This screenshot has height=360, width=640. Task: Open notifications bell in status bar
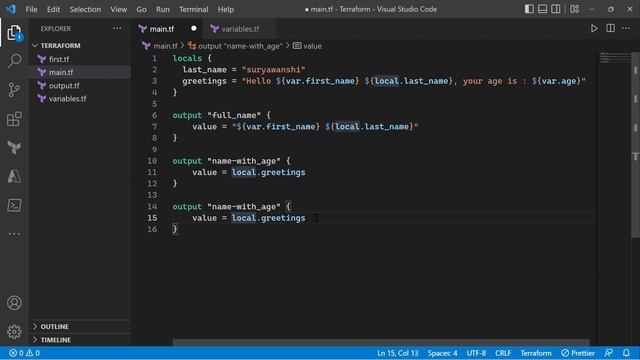click(x=626, y=353)
